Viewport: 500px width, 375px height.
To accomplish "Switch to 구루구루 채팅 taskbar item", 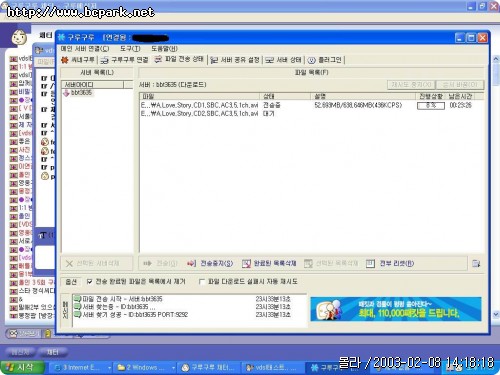I will point(209,367).
